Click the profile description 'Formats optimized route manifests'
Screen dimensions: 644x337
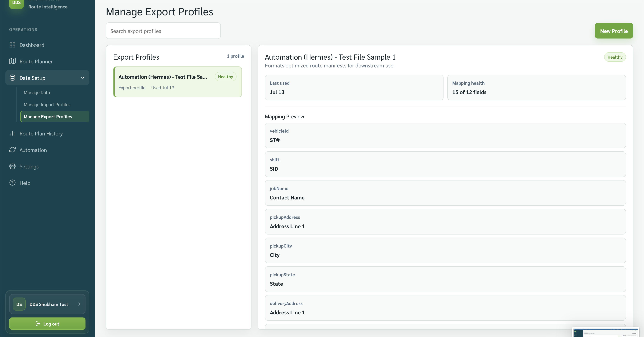click(x=329, y=66)
